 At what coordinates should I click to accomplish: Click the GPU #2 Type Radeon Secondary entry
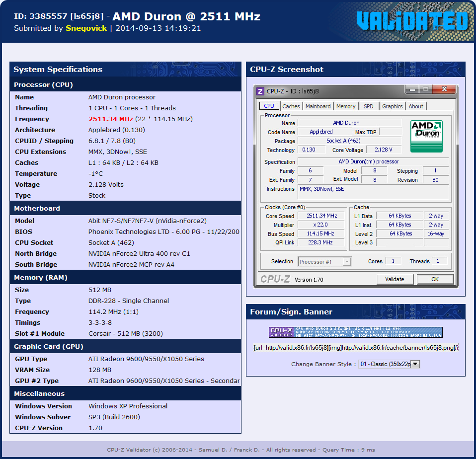click(x=164, y=381)
